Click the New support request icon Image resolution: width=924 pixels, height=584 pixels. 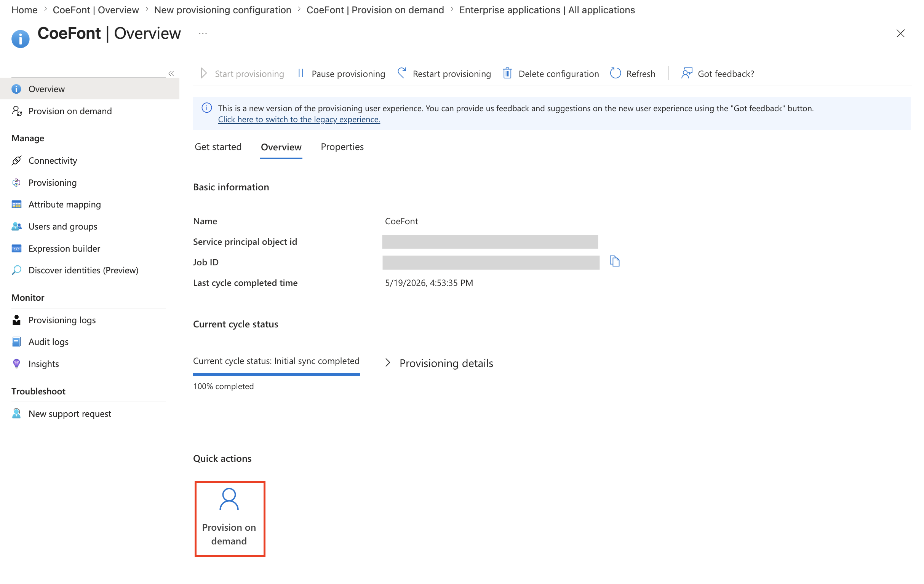[x=16, y=413]
